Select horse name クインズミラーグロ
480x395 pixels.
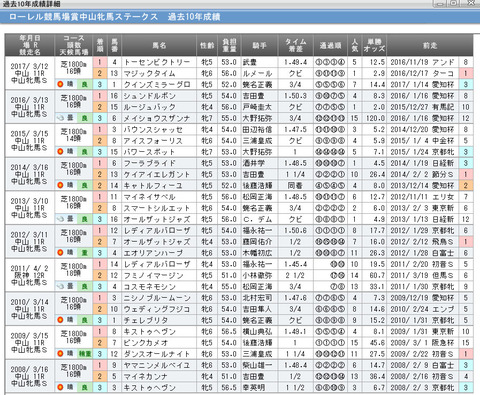click(x=157, y=85)
